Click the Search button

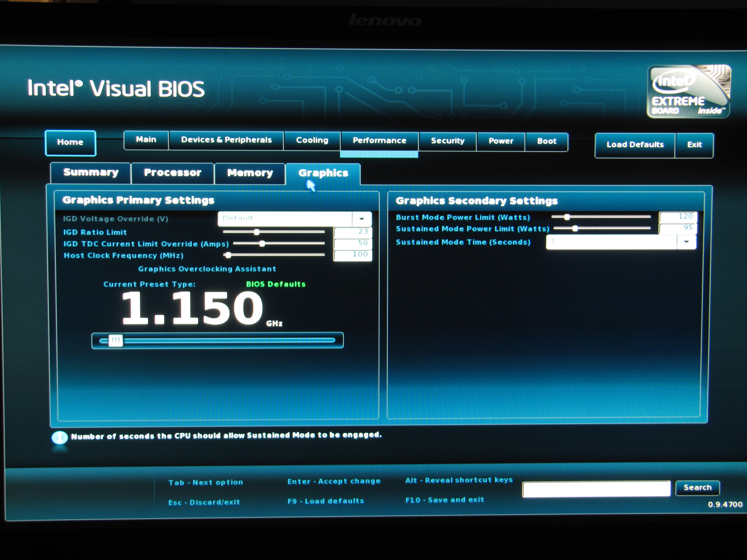(x=697, y=488)
